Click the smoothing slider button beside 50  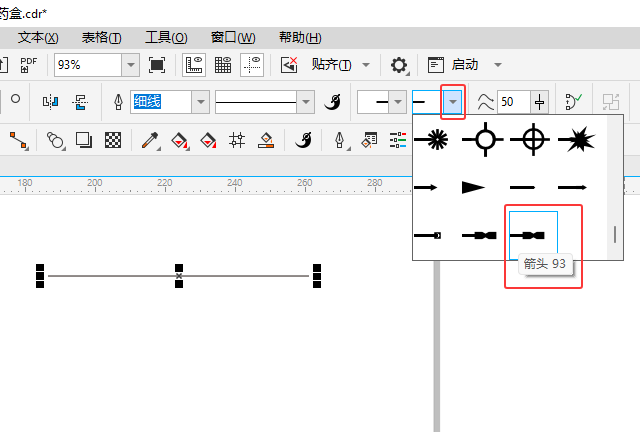(539, 102)
